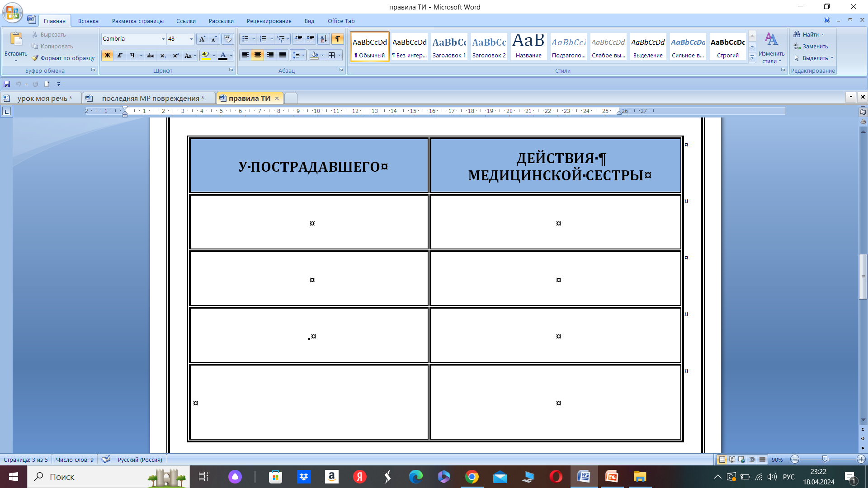The width and height of the screenshot is (868, 488).
Task: Open the Change Case (Aa) dropdown
Action: tap(190, 56)
